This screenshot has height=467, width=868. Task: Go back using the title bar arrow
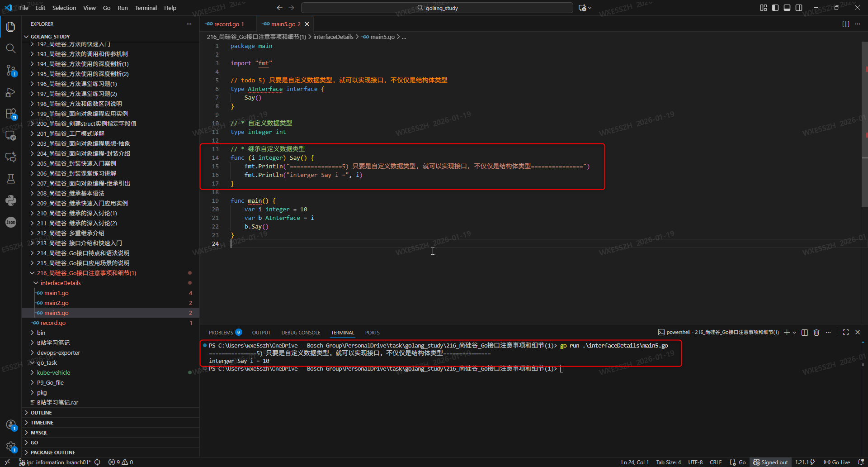(x=279, y=8)
